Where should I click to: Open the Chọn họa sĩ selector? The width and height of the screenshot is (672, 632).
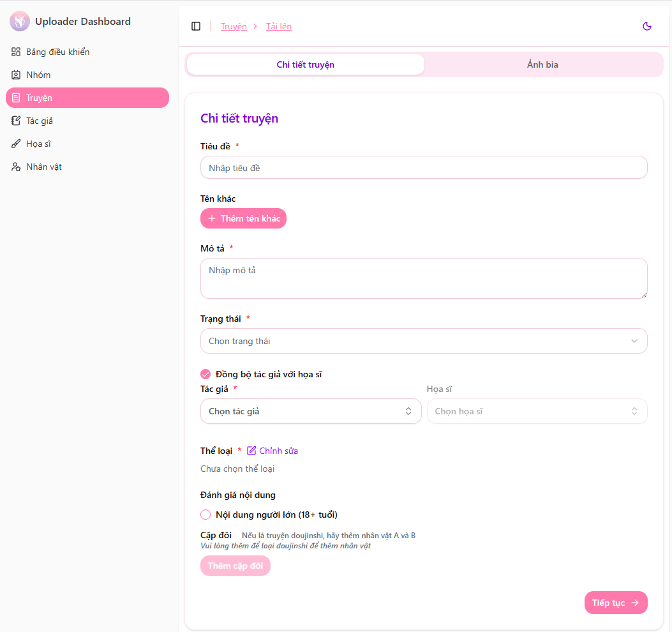537,411
